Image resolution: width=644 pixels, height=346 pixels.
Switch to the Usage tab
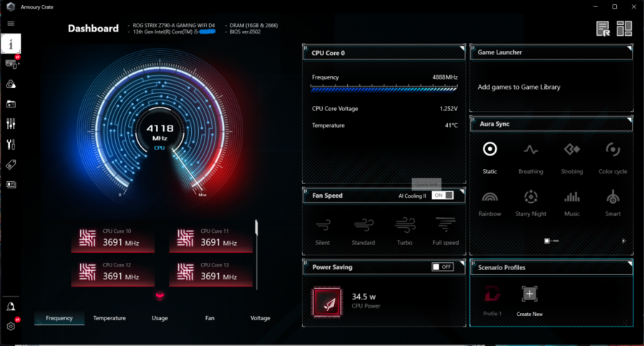[x=160, y=318]
